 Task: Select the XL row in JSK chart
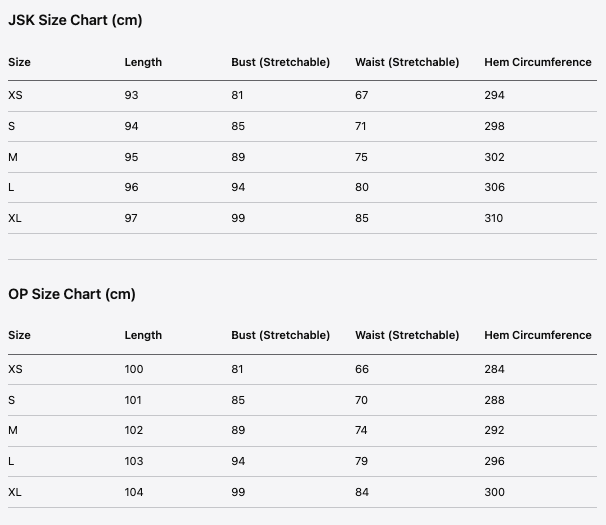click(15, 218)
